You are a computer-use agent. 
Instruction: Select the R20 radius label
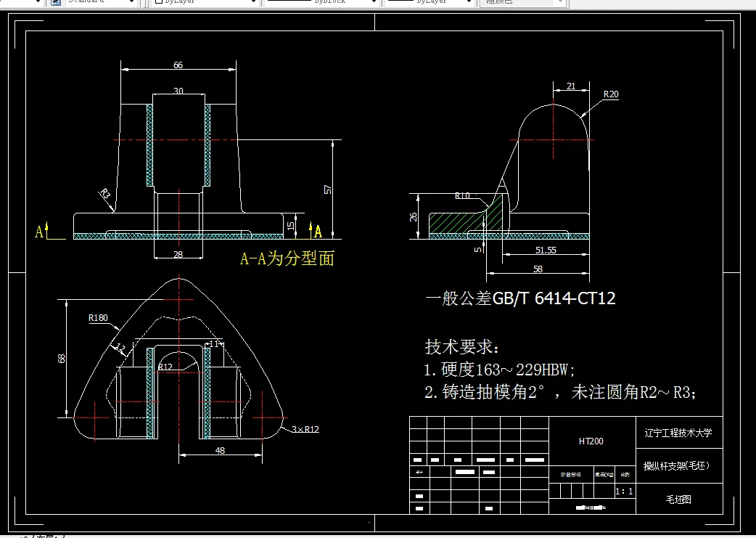(611, 94)
